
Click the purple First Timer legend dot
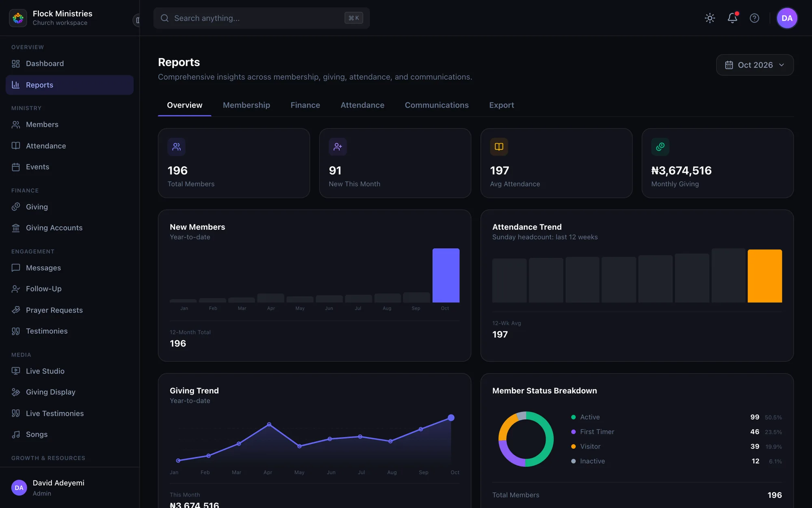573,432
